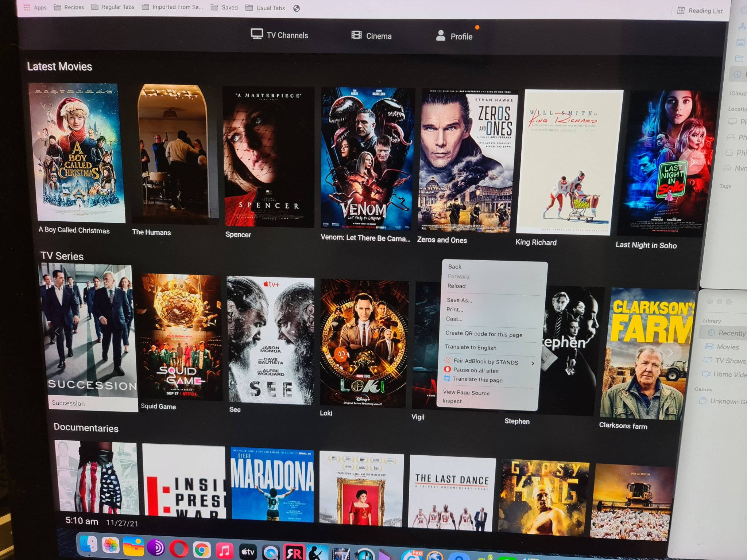Open the See series poster
The height and width of the screenshot is (560, 747).
pyautogui.click(x=271, y=341)
